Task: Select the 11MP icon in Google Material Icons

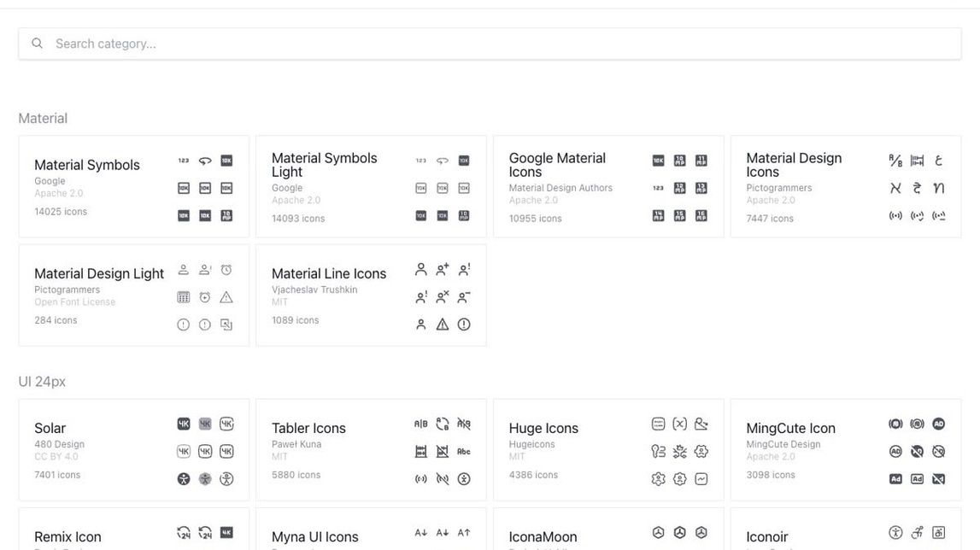Action: (701, 161)
